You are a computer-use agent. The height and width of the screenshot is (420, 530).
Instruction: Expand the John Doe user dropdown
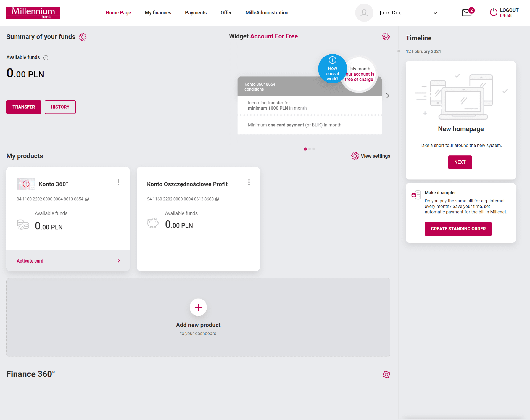435,13
